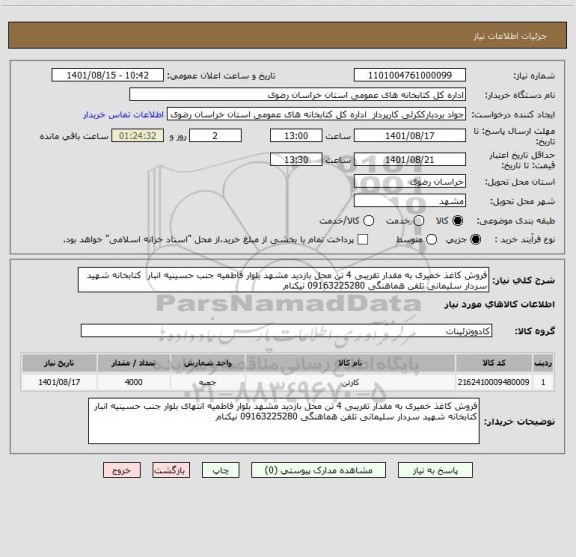The width and height of the screenshot is (576, 557).
Task: Click announcement date field 1401/08/15 - 10:42
Action: pyautogui.click(x=108, y=75)
